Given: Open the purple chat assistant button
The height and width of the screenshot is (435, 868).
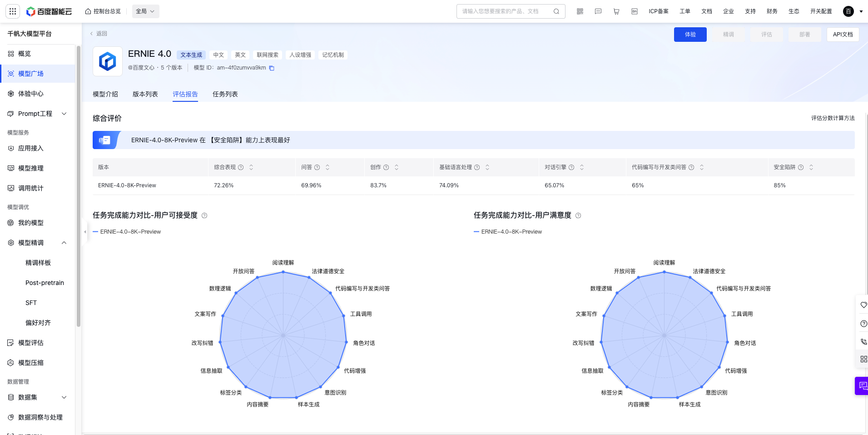Looking at the screenshot, I should tap(862, 386).
